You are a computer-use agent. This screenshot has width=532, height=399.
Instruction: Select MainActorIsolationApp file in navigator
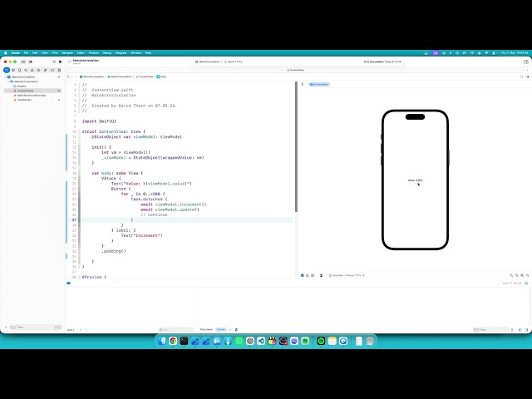pyautogui.click(x=32, y=96)
